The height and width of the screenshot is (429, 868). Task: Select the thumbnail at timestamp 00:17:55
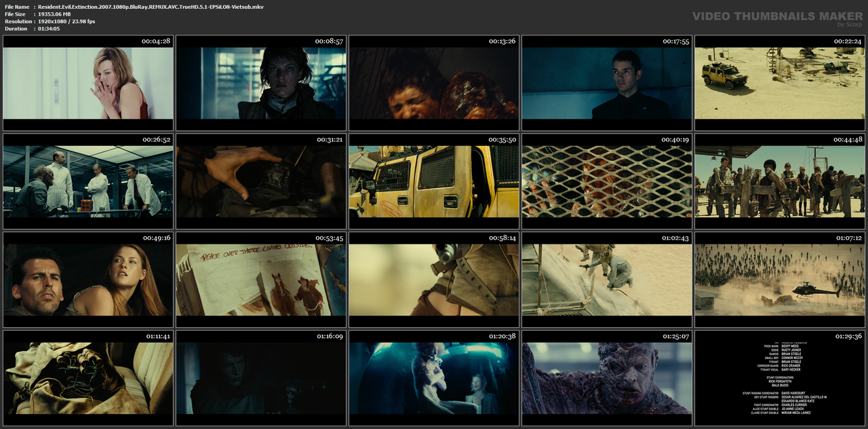(607, 83)
